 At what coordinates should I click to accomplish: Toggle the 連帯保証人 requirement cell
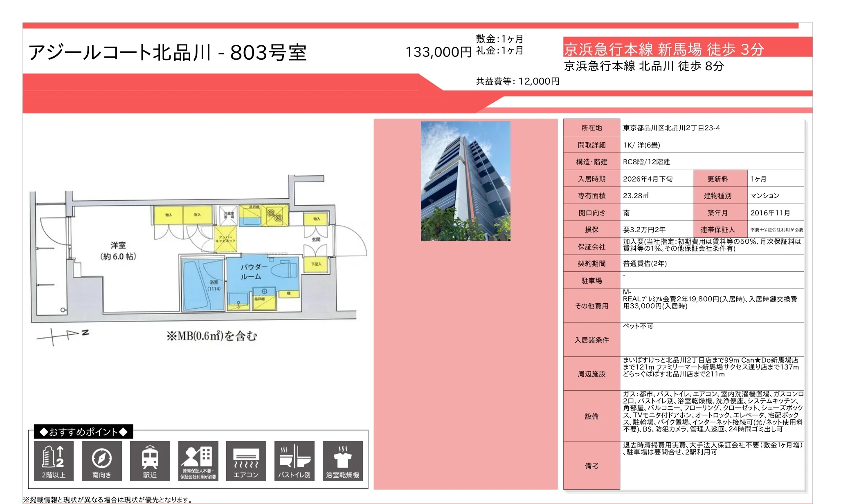pyautogui.click(x=720, y=230)
